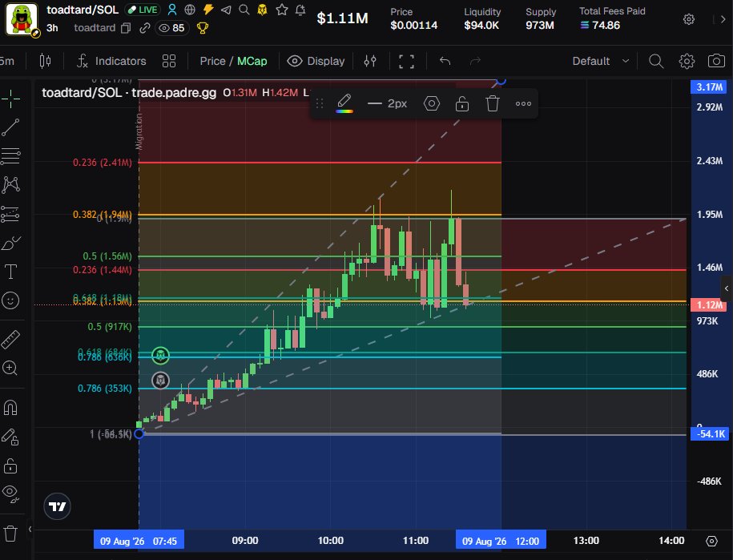Open the Default layout dropdown
Image resolution: width=733 pixels, height=560 pixels.
point(601,61)
